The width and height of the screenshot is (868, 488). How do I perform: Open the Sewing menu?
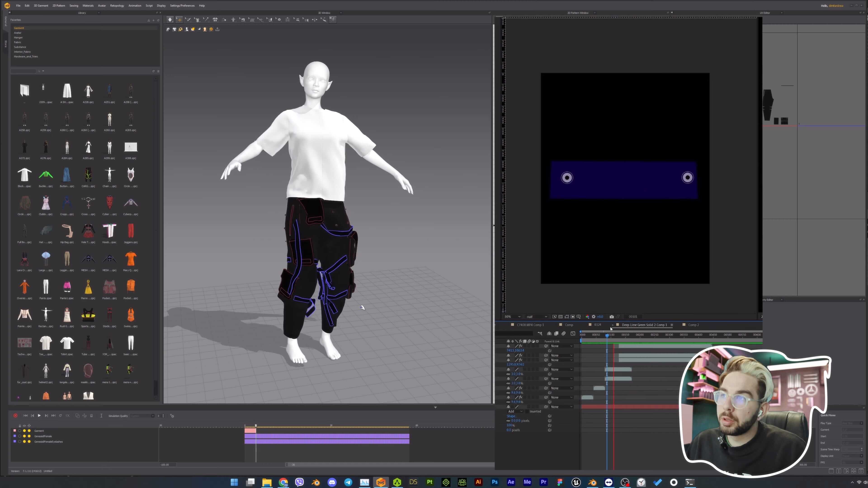point(74,5)
